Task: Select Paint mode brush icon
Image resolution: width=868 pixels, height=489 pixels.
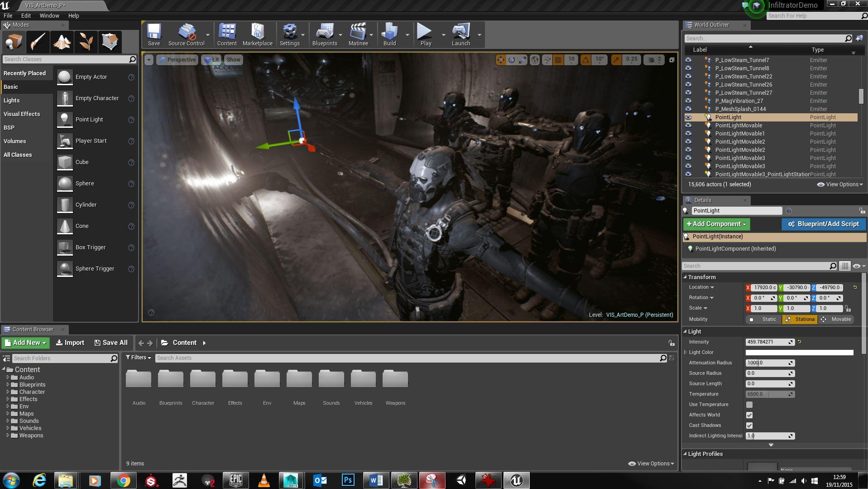Action: tap(38, 42)
